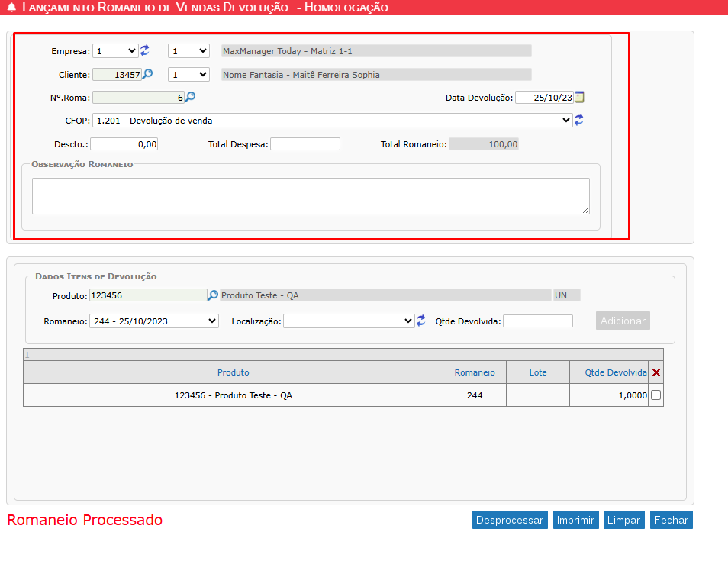728x561 pixels.
Task: Click the Cliente search magnifier icon
Action: 147,74
